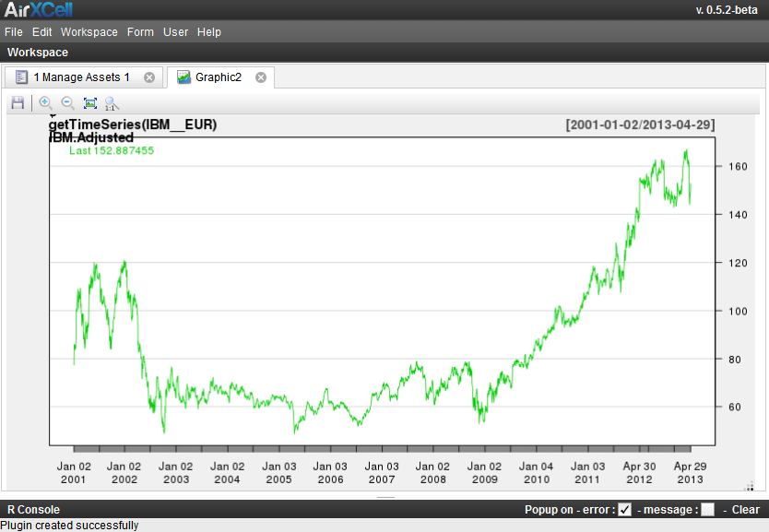The width and height of the screenshot is (769, 532).
Task: Click the R Console panel title
Action: click(x=33, y=510)
